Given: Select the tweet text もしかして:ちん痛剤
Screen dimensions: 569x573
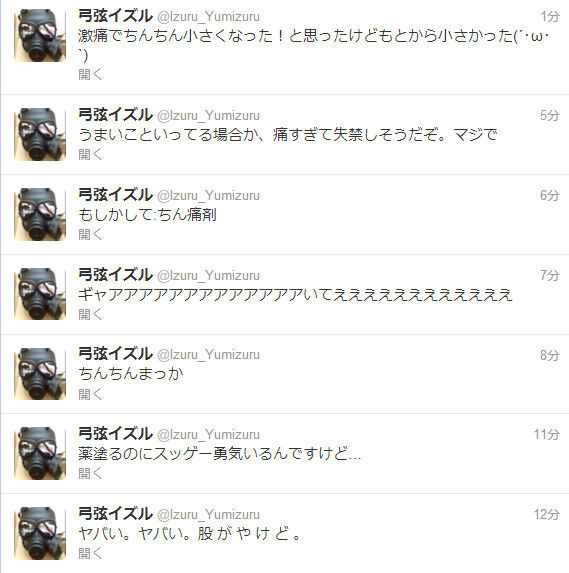Looking at the screenshot, I should click(148, 215).
